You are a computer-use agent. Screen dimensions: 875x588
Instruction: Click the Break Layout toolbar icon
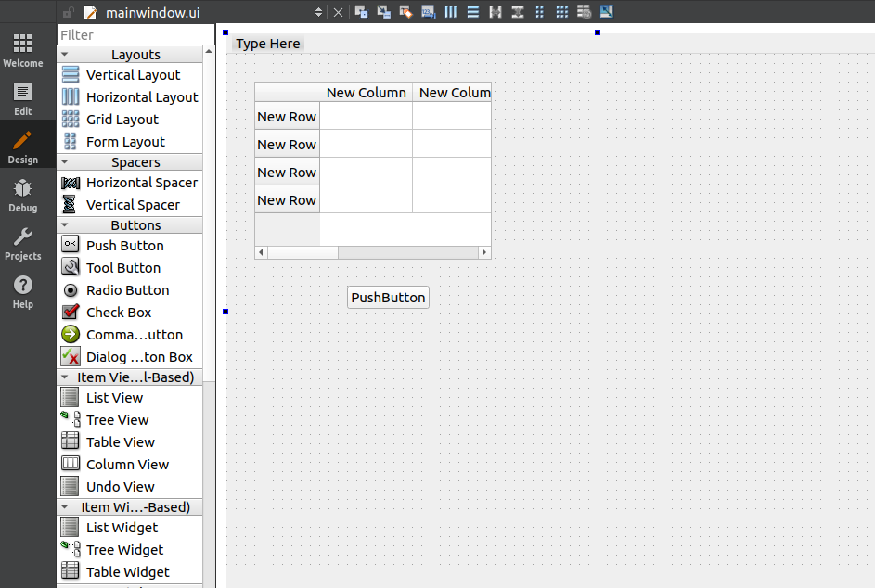(585, 12)
